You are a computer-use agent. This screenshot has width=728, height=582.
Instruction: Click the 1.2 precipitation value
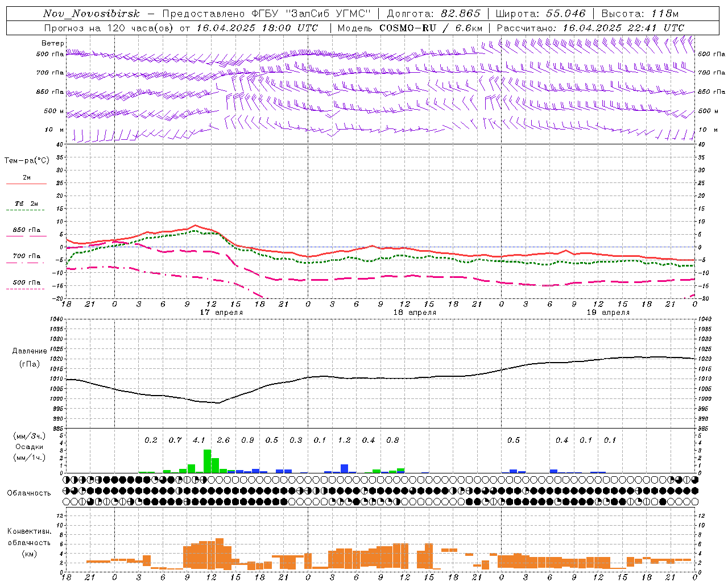tap(344, 440)
